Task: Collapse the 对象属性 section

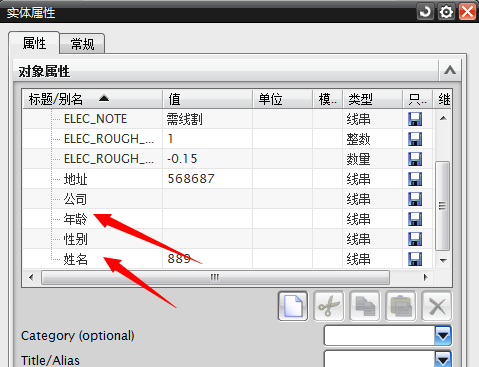Action: click(x=450, y=70)
